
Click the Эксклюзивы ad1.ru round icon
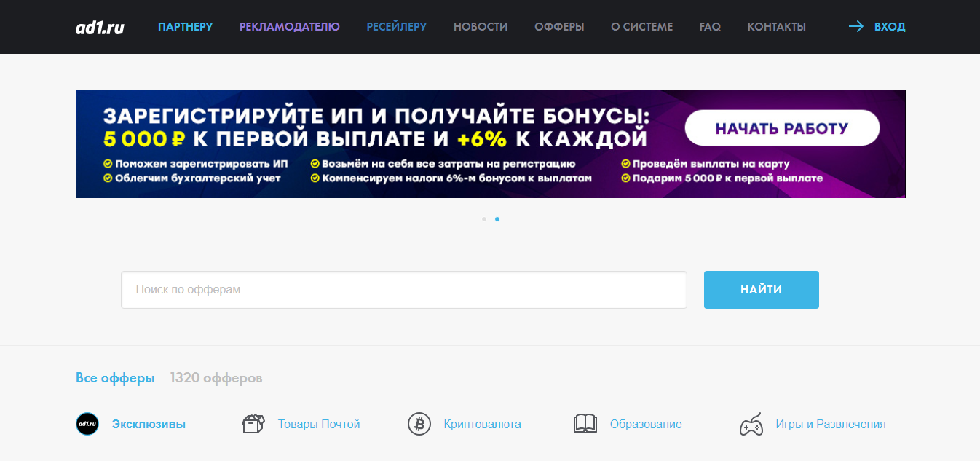87,424
